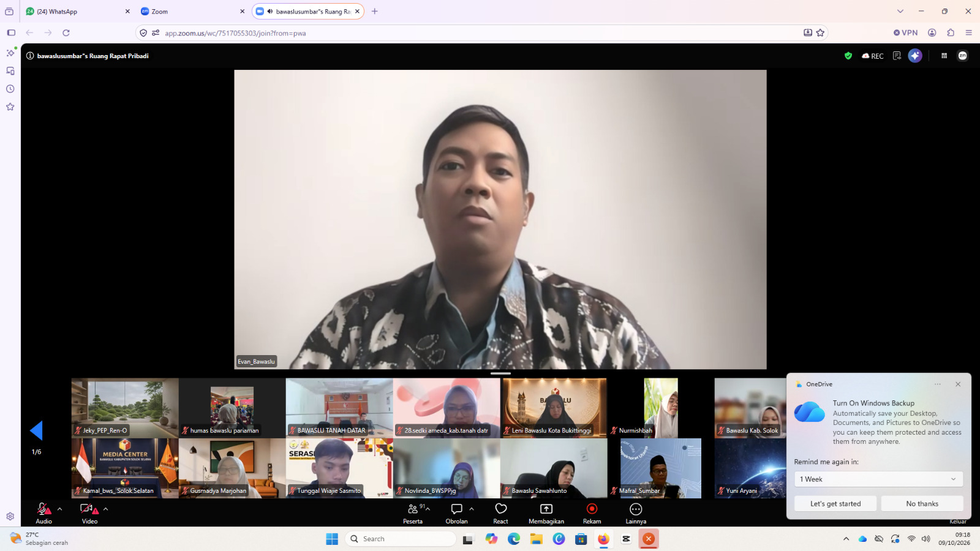This screenshot has width=980, height=551.
Task: Open a new browser tab
Action: 375,12
